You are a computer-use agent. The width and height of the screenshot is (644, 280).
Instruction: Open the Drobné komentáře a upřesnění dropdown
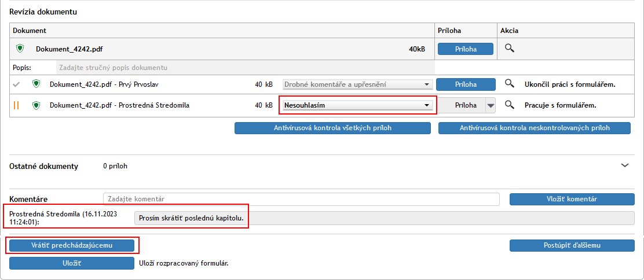[357, 84]
